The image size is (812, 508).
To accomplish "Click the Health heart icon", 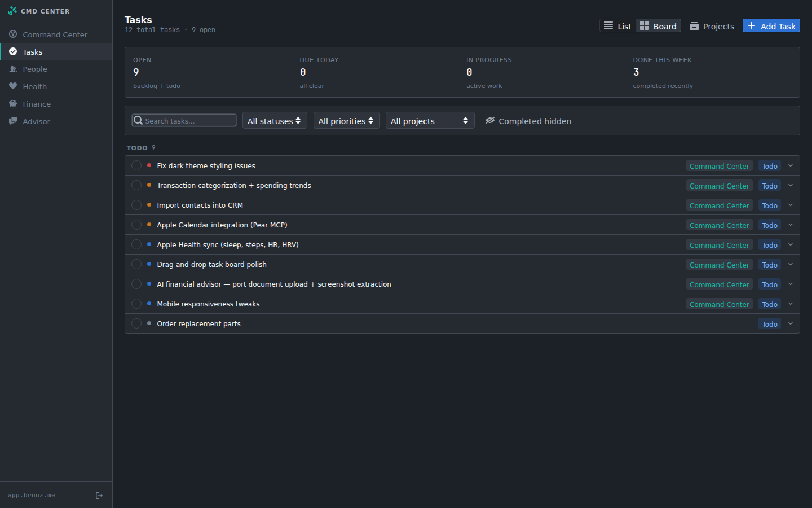I will [x=13, y=86].
